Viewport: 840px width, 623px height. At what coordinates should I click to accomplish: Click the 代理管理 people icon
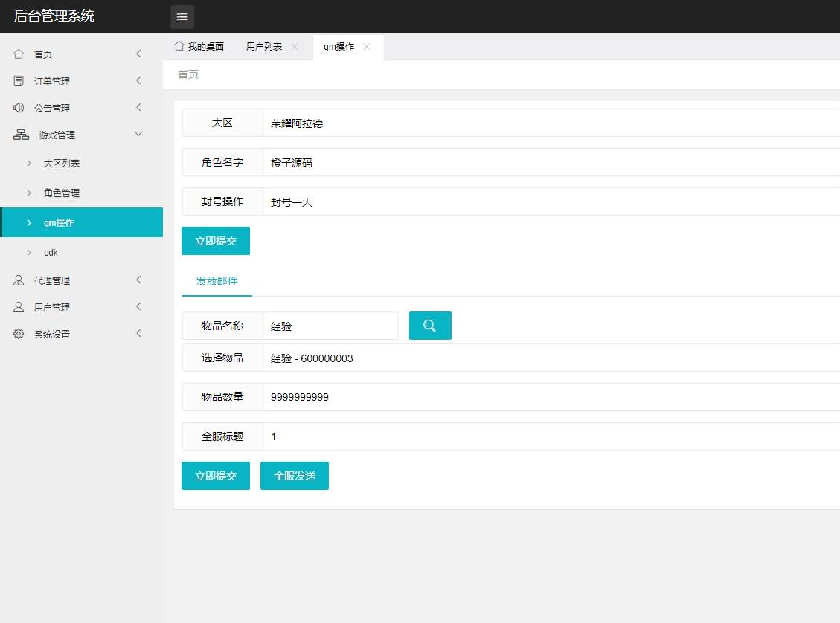(x=19, y=280)
